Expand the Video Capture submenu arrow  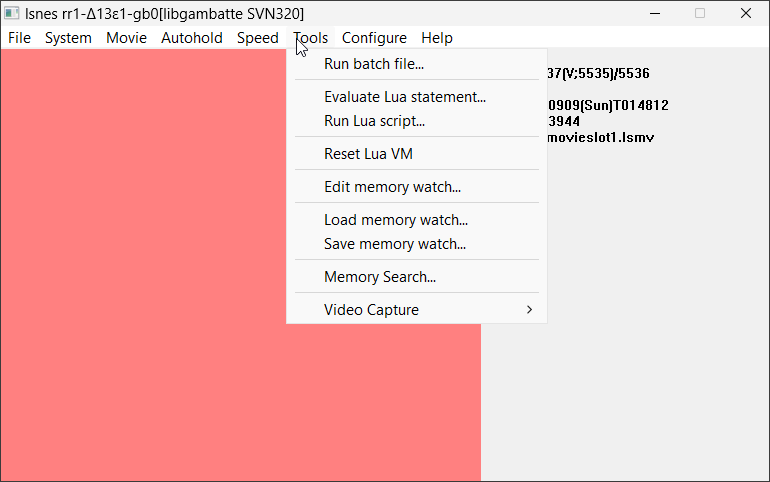(x=529, y=310)
